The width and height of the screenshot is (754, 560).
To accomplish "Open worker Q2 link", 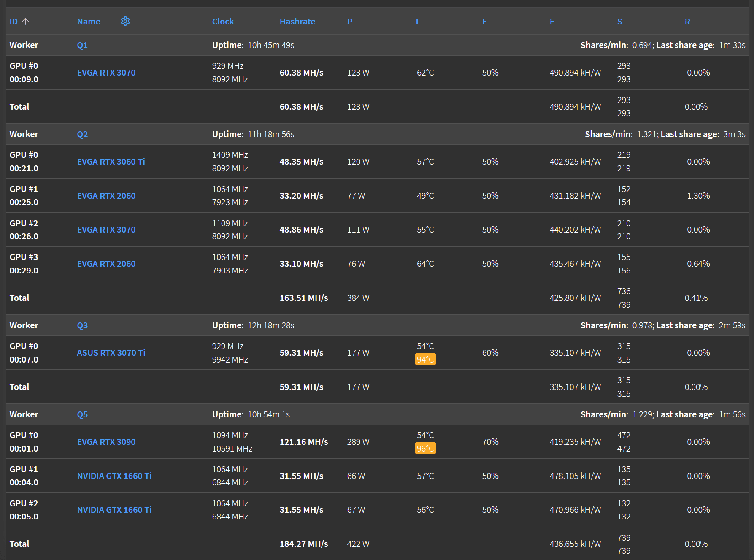I will (x=82, y=134).
